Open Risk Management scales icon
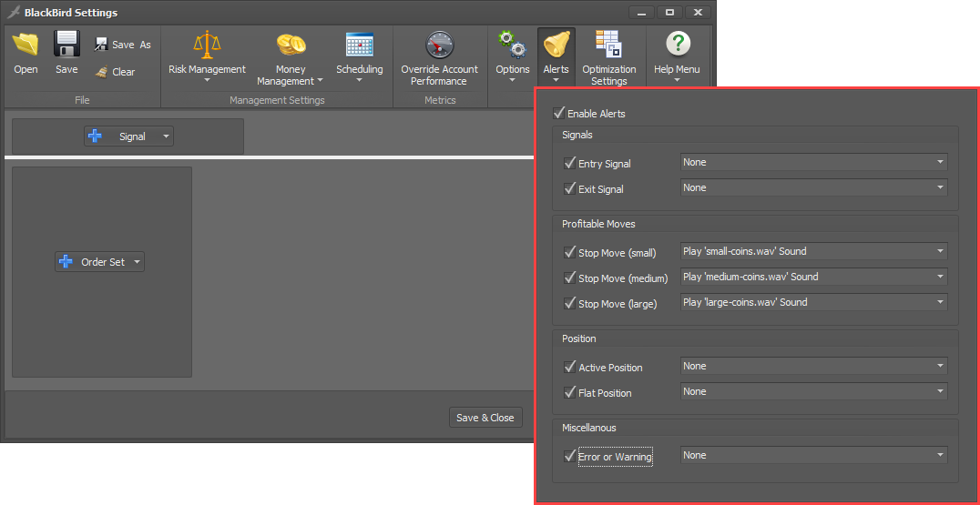 tap(207, 45)
